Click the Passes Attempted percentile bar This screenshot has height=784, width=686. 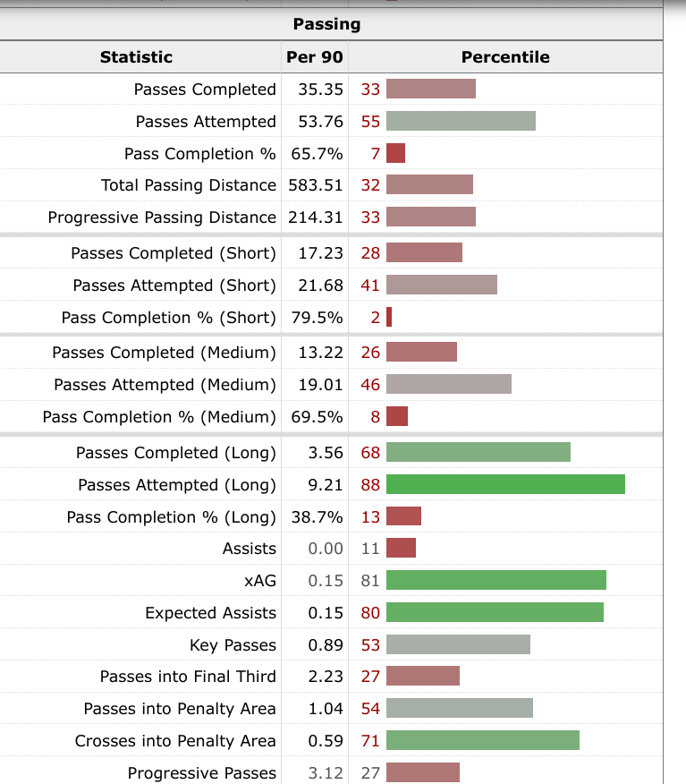pos(461,122)
